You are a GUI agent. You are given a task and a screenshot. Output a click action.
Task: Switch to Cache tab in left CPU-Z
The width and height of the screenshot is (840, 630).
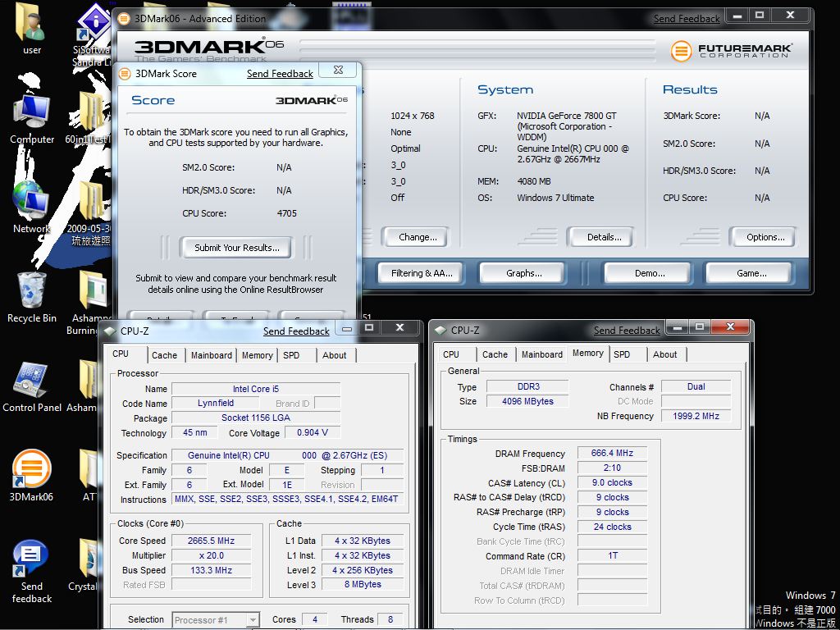coord(164,355)
